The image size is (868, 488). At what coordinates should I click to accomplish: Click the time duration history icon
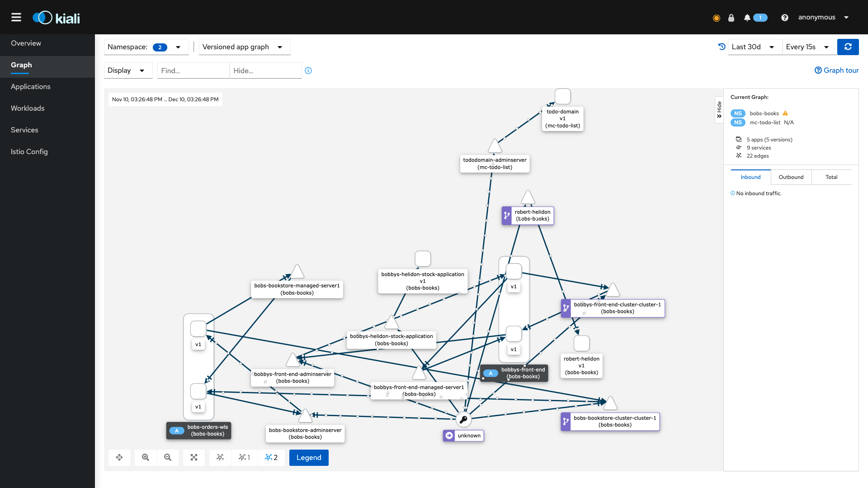pyautogui.click(x=722, y=47)
